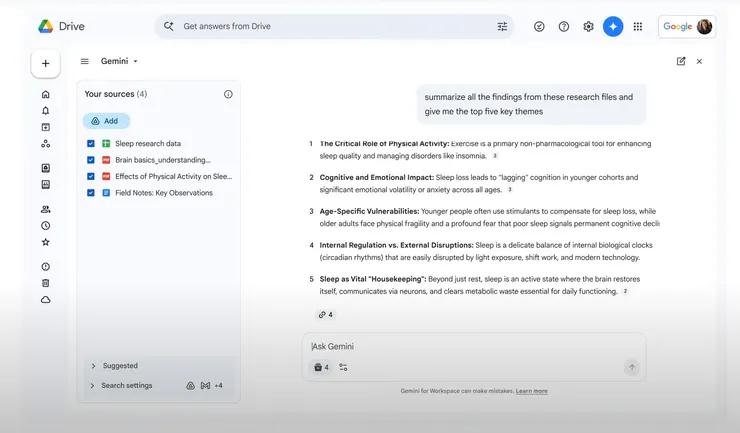740x433 pixels.
Task: Open the 4 links sources chip
Action: point(326,314)
